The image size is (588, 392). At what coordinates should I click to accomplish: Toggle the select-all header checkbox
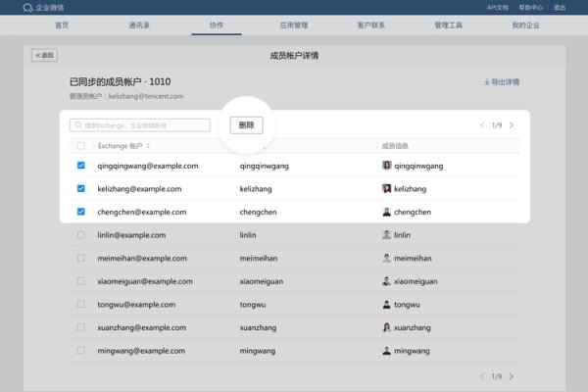(x=81, y=146)
